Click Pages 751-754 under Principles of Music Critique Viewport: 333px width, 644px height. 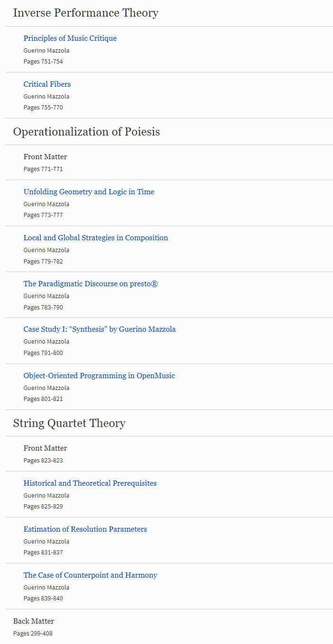pos(43,61)
